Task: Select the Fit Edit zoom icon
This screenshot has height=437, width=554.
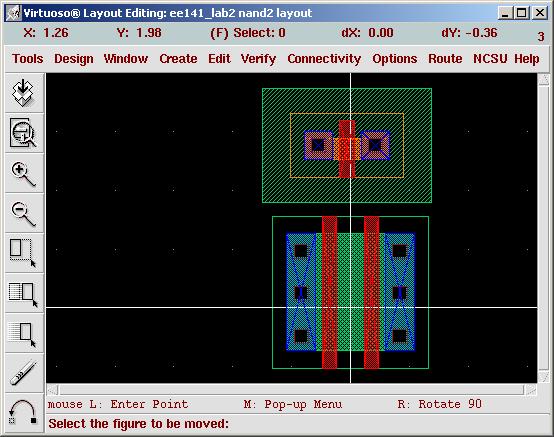Action: point(23,133)
